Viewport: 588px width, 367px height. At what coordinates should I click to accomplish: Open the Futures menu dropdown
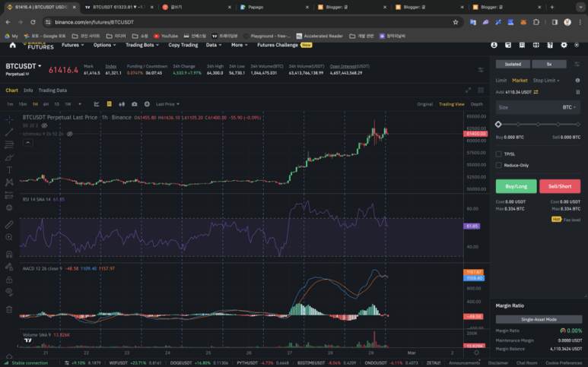pyautogui.click(x=73, y=45)
